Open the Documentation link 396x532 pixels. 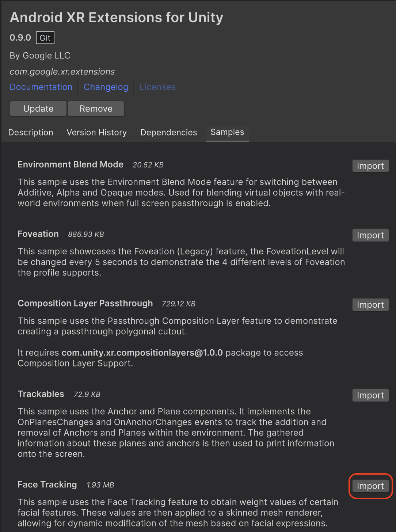click(41, 87)
